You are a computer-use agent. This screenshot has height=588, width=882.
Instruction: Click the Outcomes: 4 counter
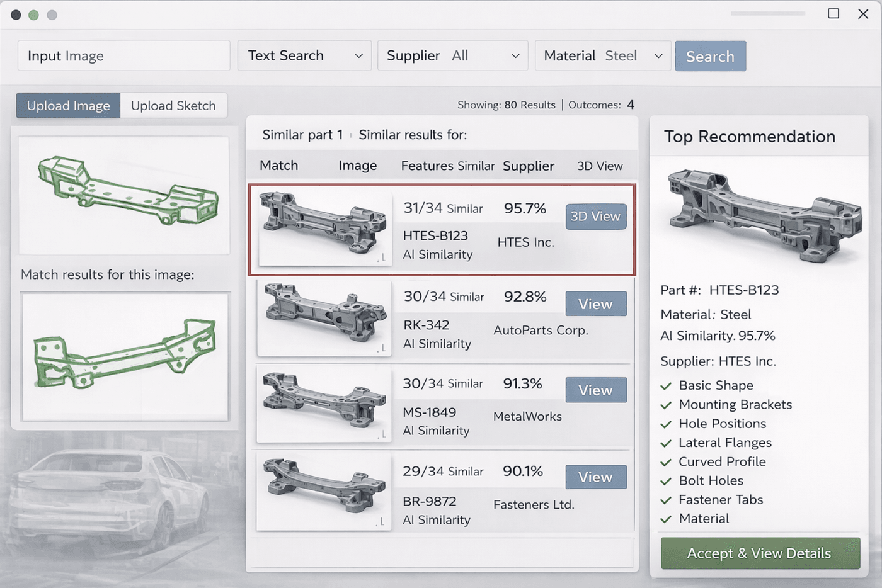pyautogui.click(x=602, y=105)
